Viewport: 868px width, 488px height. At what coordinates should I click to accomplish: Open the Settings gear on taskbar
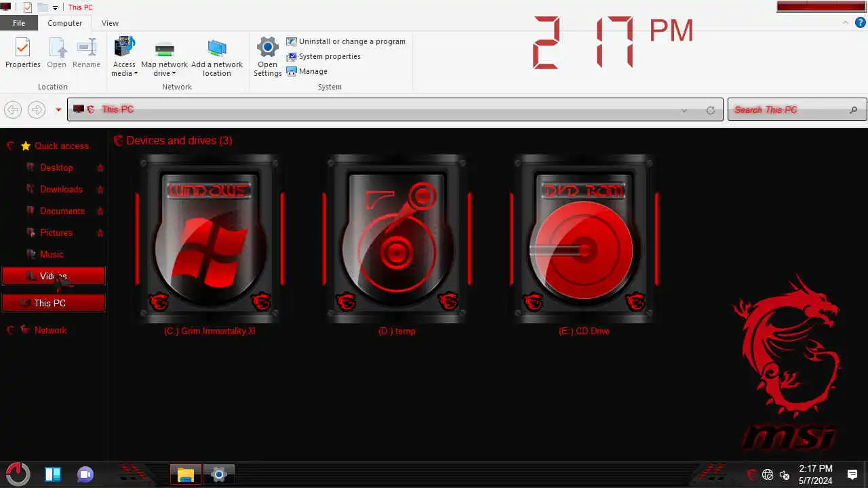(218, 474)
